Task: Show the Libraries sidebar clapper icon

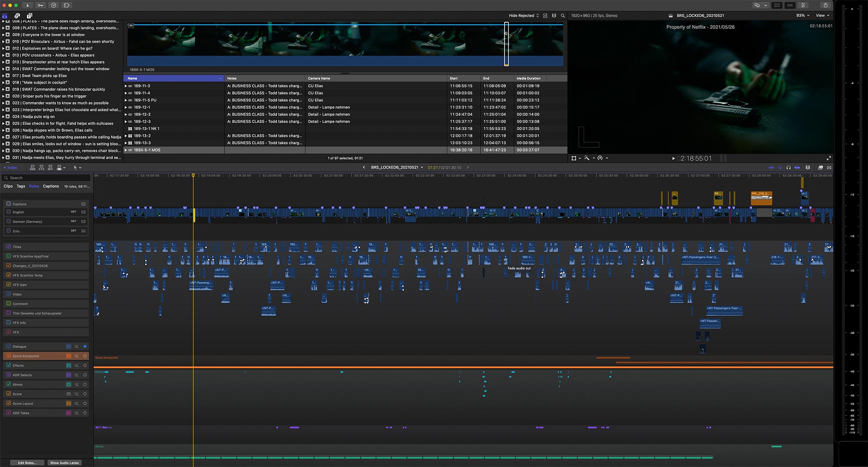Action: pos(5,15)
